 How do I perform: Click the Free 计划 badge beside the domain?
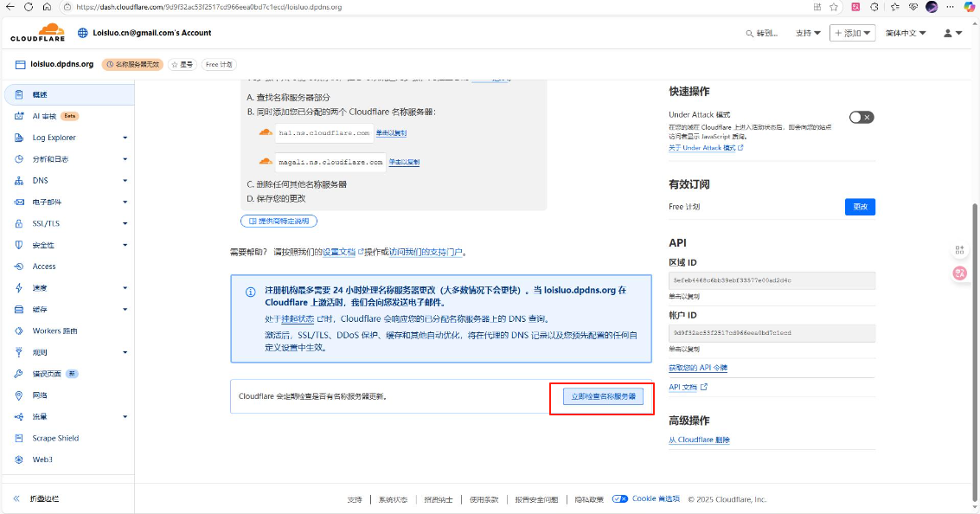point(219,64)
